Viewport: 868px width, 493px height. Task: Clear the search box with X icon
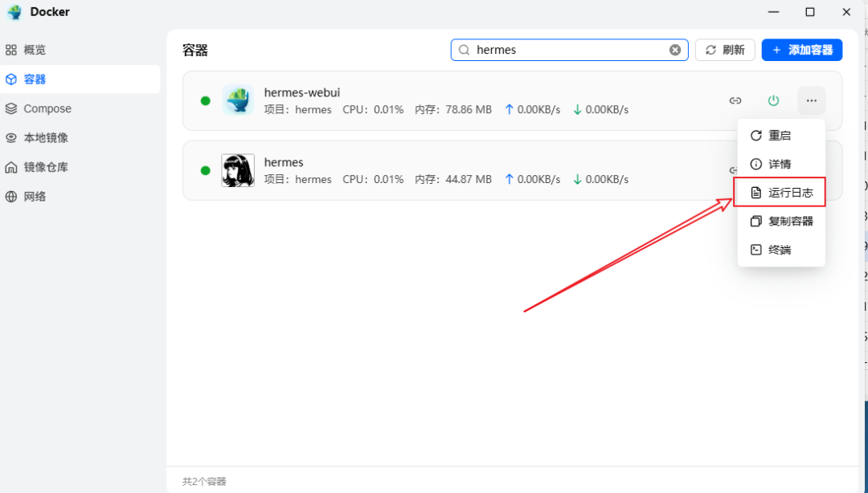click(x=675, y=50)
